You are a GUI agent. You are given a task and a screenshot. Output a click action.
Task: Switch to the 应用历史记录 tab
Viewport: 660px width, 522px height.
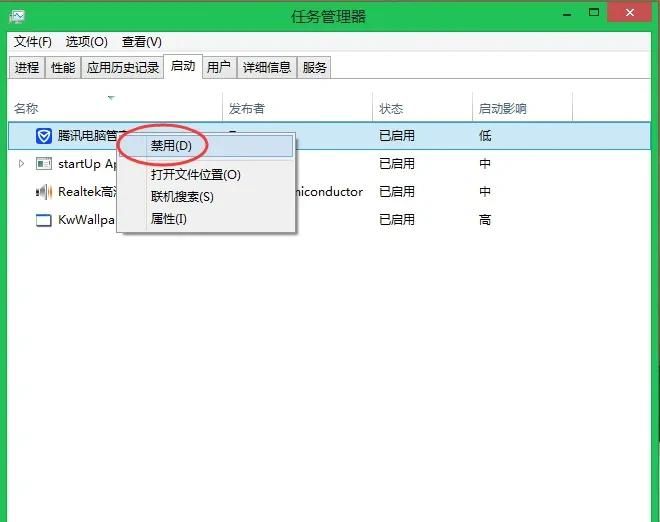[x=122, y=67]
